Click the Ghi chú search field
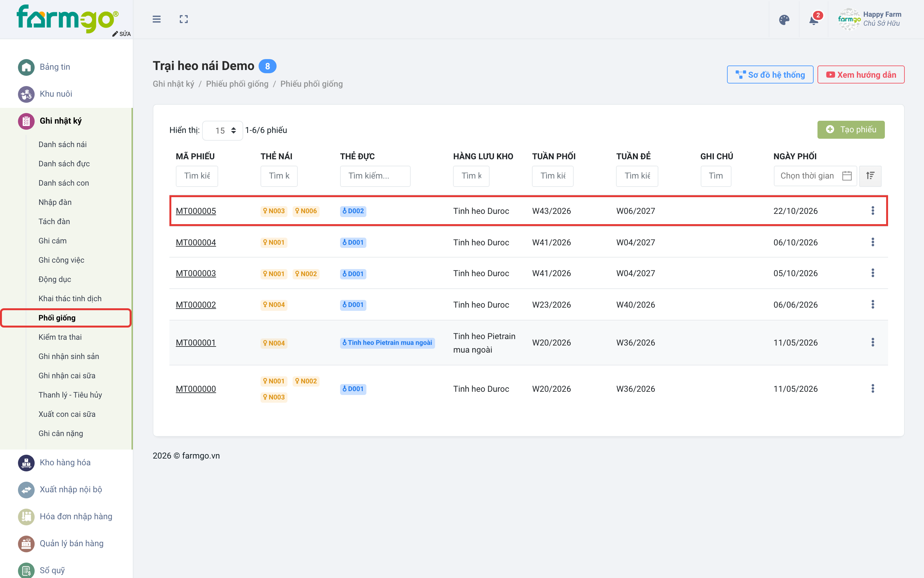The width and height of the screenshot is (924, 578). [x=715, y=176]
